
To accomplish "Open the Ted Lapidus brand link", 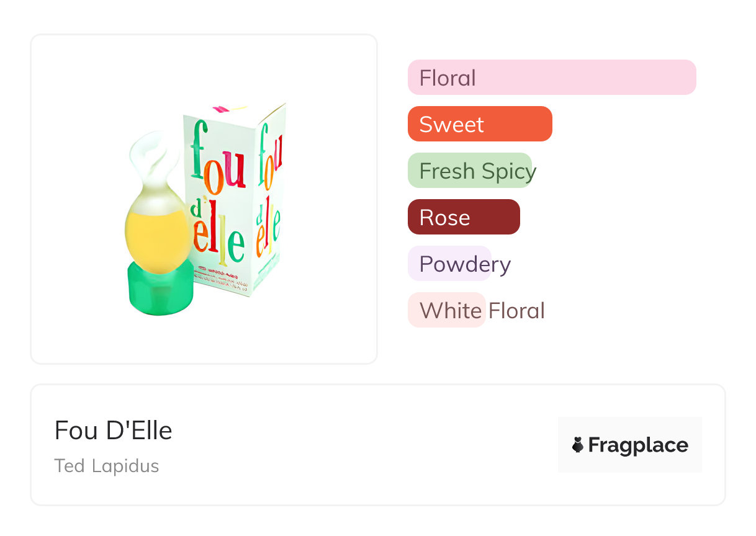I will pos(106,466).
